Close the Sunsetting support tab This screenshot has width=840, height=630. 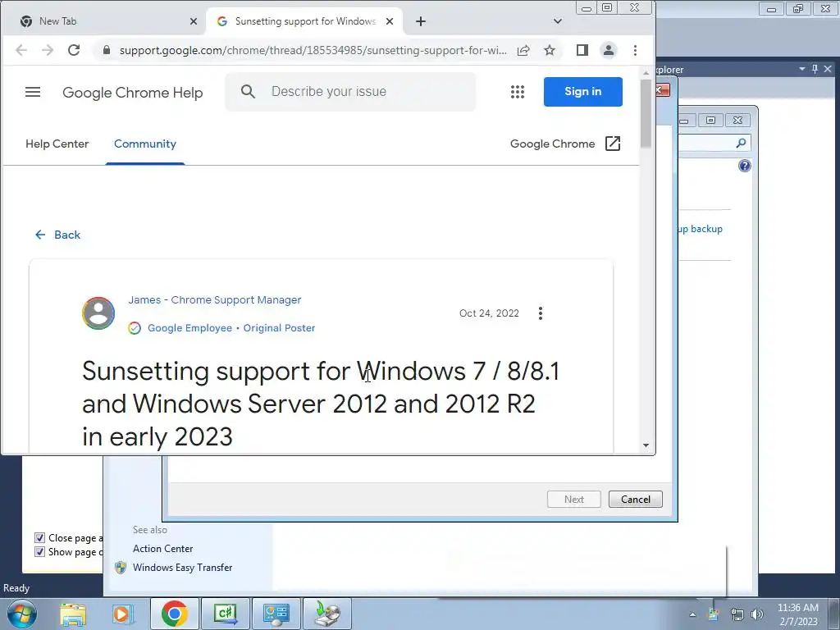tap(390, 21)
